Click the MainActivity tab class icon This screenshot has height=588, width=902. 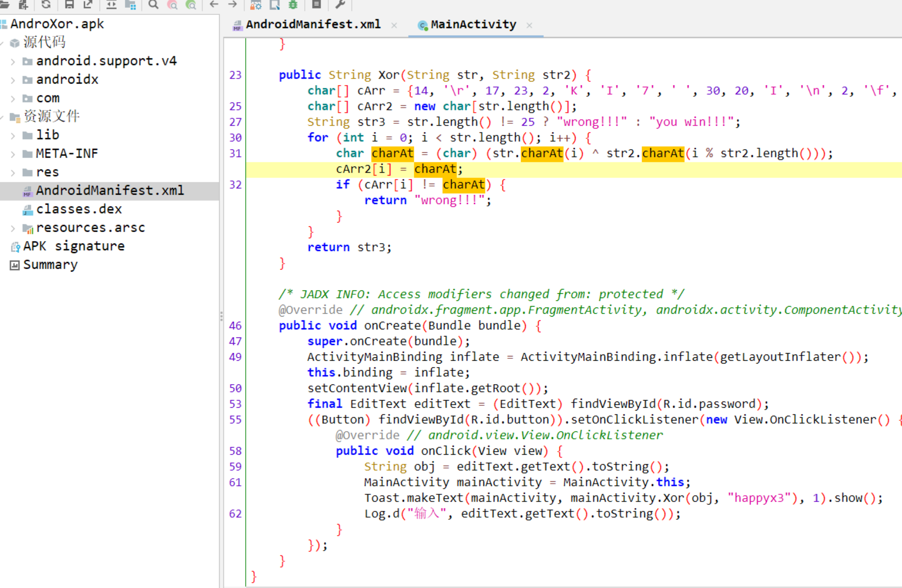[x=422, y=25]
